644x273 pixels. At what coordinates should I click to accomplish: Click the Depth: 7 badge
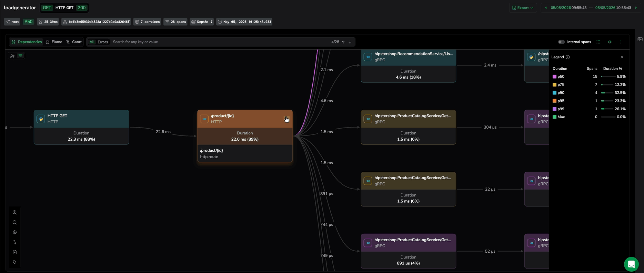tap(202, 22)
